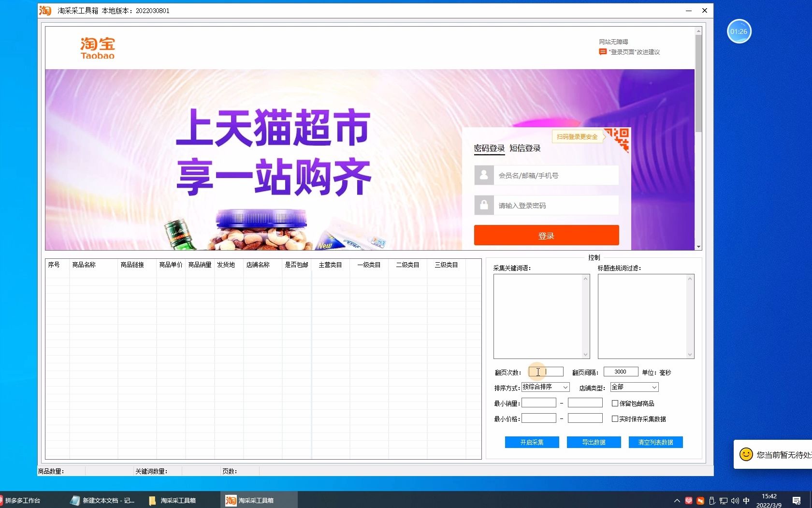Select the 密码登录 tab
Viewport: 812px width, 508px height.
coord(489,149)
